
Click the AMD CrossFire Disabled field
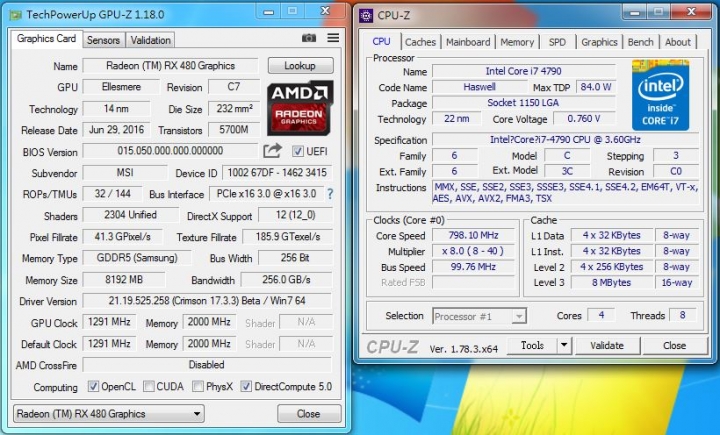[207, 365]
